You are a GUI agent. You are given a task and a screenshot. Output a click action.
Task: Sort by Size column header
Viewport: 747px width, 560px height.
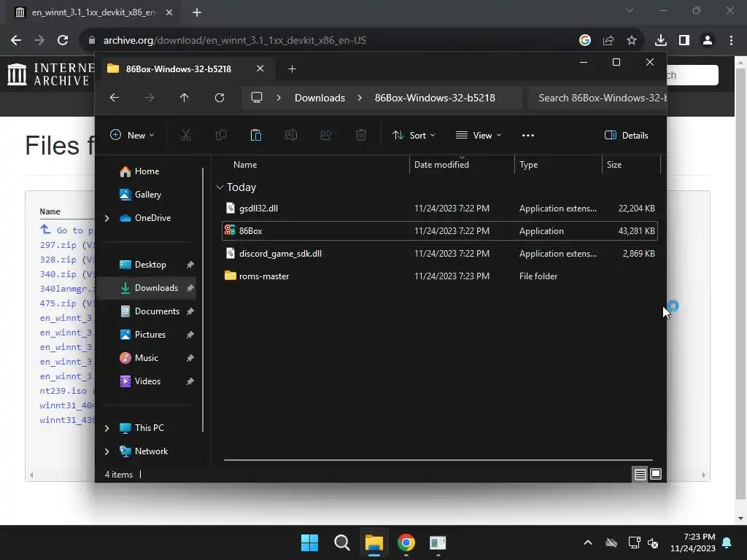(614, 165)
